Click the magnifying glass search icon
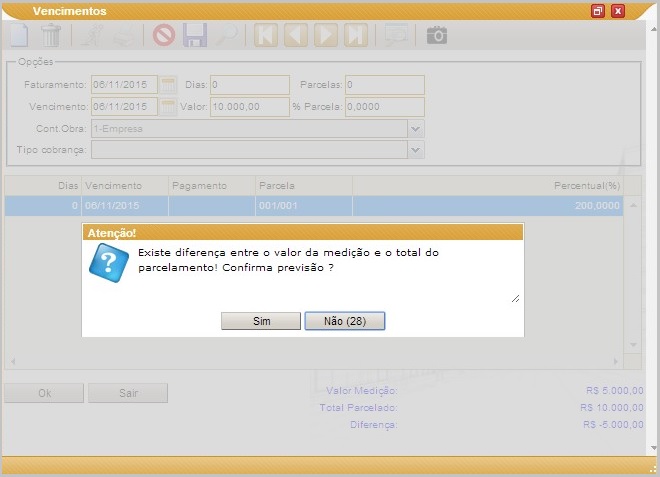Viewport: 660px width, 477px height. pos(227,35)
